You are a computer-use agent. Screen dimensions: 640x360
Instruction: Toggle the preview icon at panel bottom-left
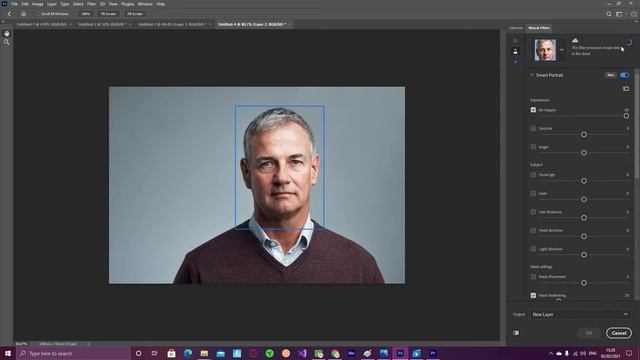pos(516,333)
